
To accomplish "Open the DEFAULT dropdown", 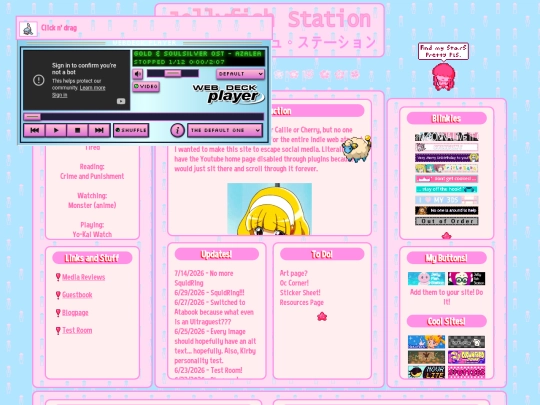I will 240,74.
